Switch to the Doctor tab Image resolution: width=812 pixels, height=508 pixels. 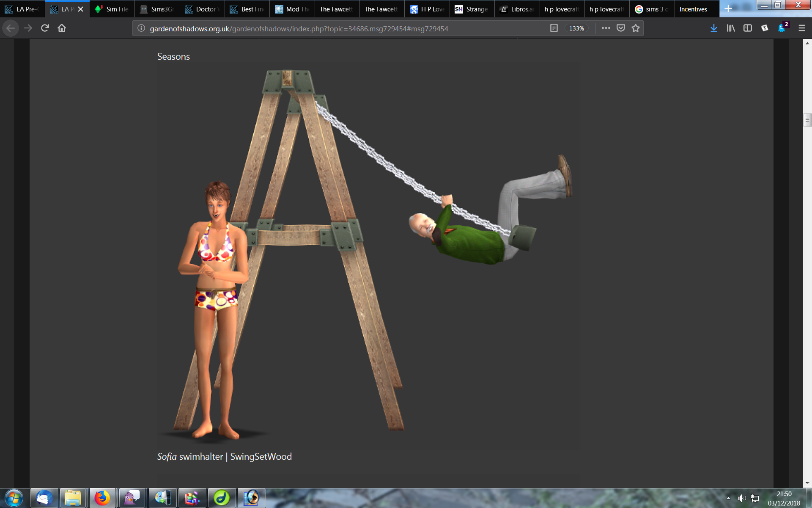[202, 9]
